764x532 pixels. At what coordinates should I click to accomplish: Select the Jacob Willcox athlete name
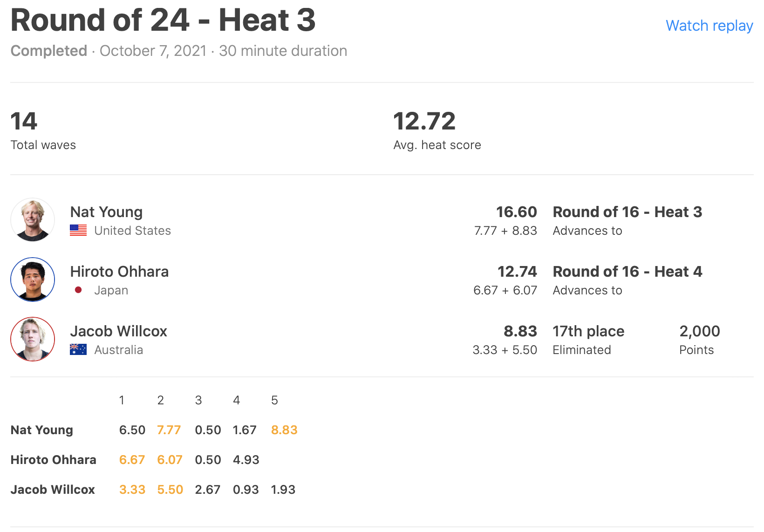(x=118, y=331)
